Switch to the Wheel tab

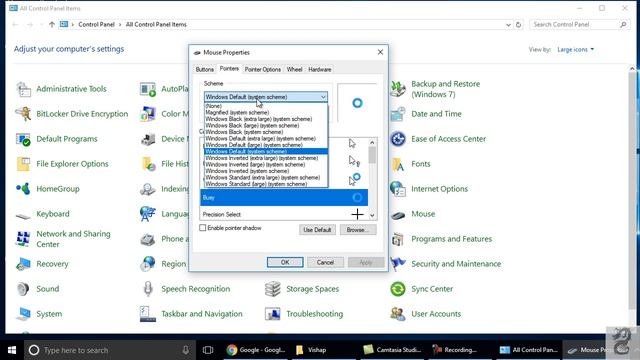click(294, 69)
